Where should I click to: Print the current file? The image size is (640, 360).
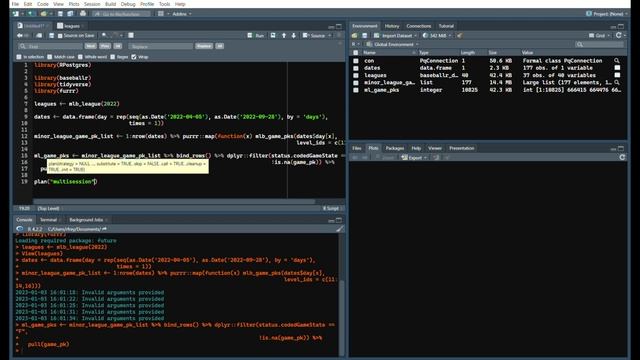click(x=83, y=14)
